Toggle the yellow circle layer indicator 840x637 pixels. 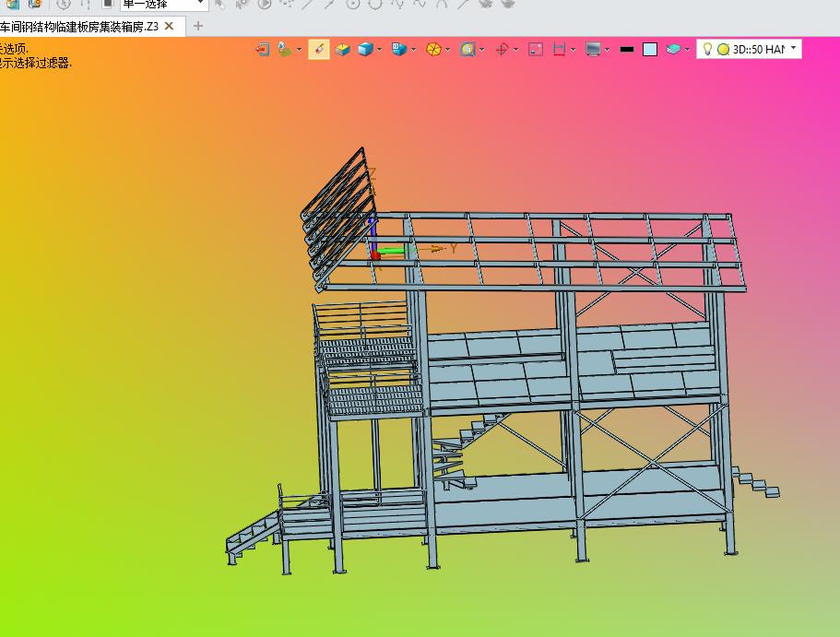coord(723,49)
